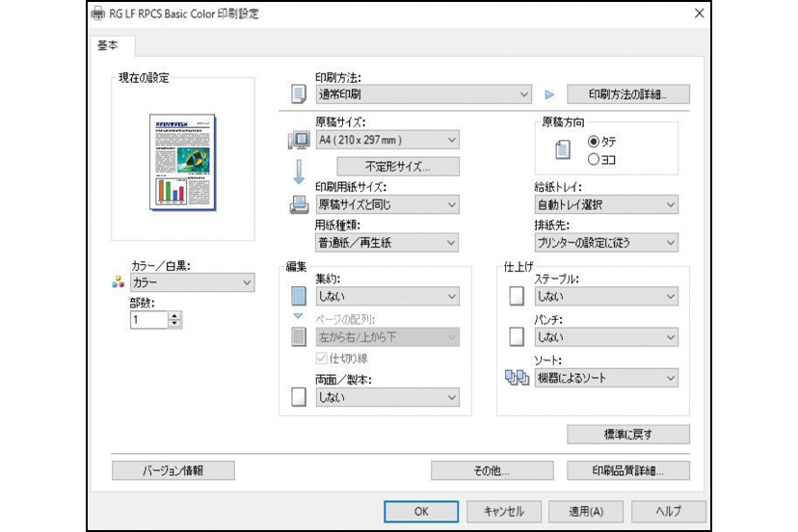Click the blue arrow next to print method
This screenshot has height=532, width=798.
tap(549, 94)
